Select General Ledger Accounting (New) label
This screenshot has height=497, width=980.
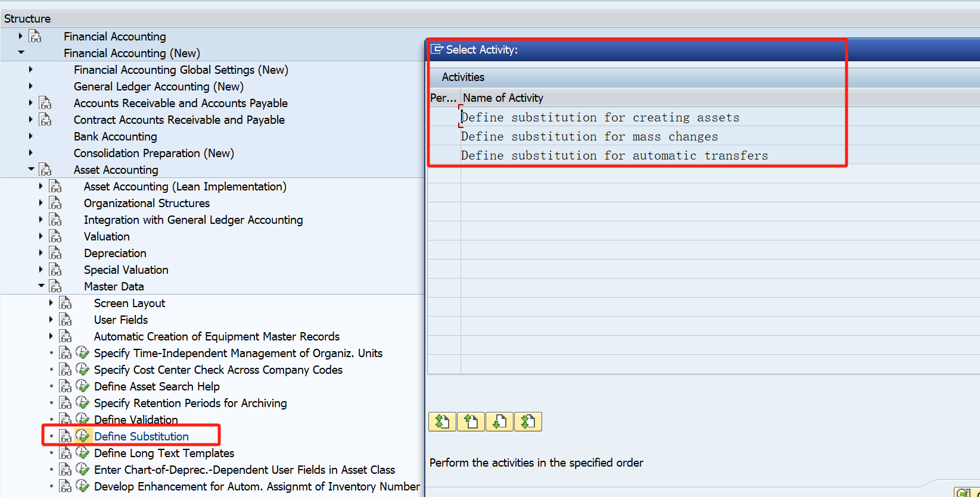click(x=158, y=86)
